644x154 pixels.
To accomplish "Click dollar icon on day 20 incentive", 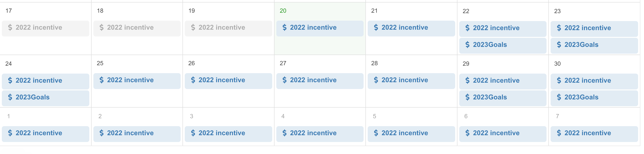I will (284, 27).
